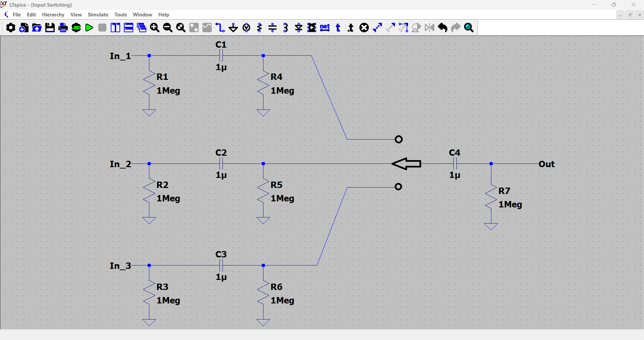Open the Hierarchy menu
The image size is (644, 340).
tap(53, 15)
